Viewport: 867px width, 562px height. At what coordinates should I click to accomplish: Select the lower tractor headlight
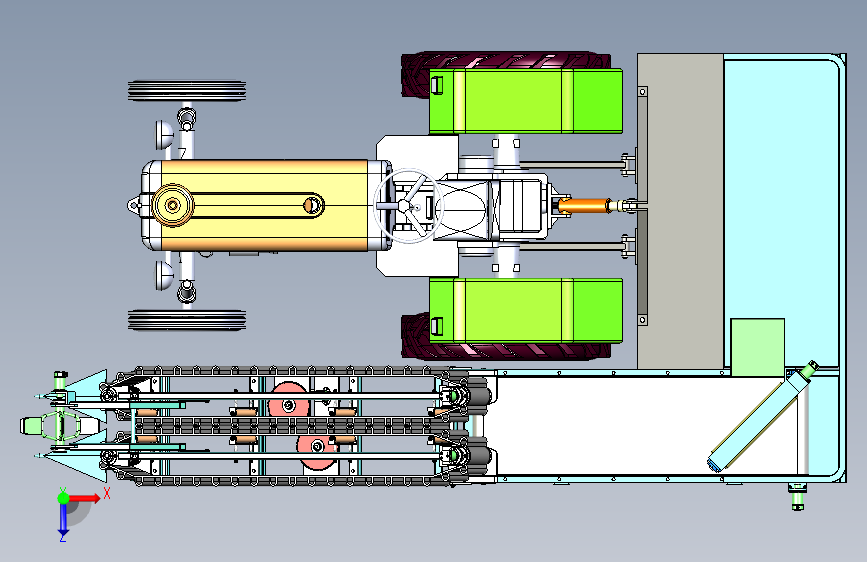[x=164, y=275]
